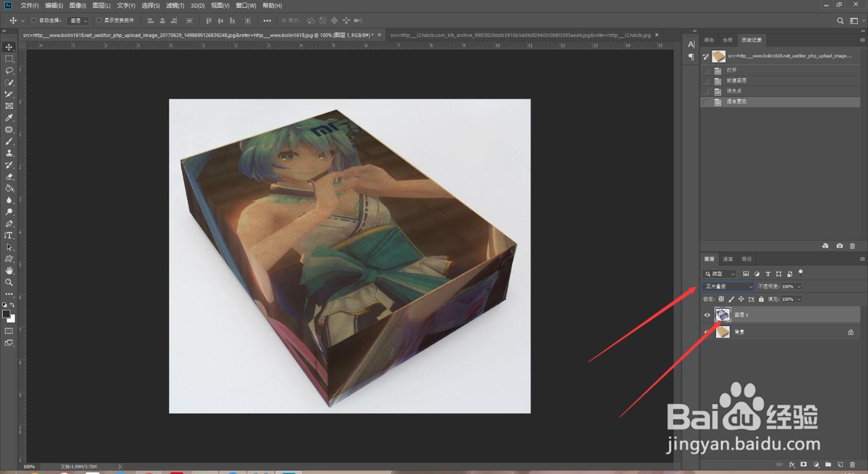Select the Brush tool

9,142
